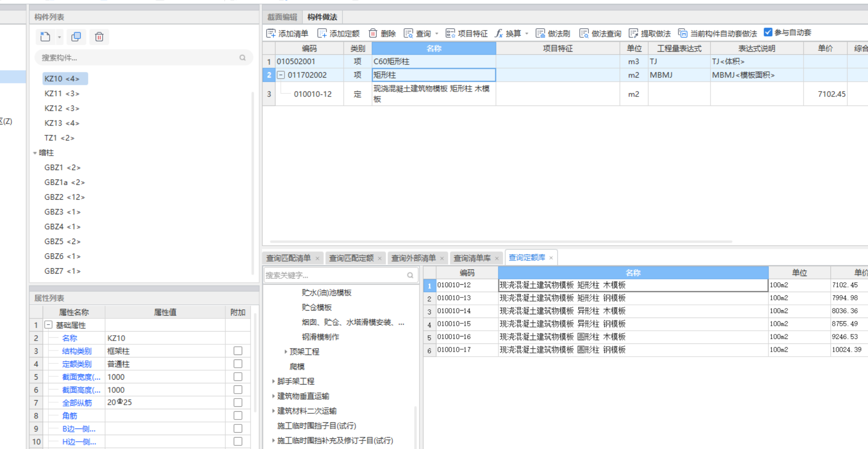Select component KZ11 <3>
The height and width of the screenshot is (449, 868).
coord(62,94)
